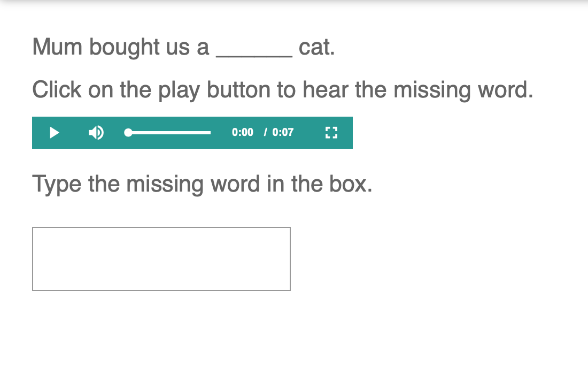Click the elapsed time label 0:00
The height and width of the screenshot is (381, 588).
tap(242, 132)
